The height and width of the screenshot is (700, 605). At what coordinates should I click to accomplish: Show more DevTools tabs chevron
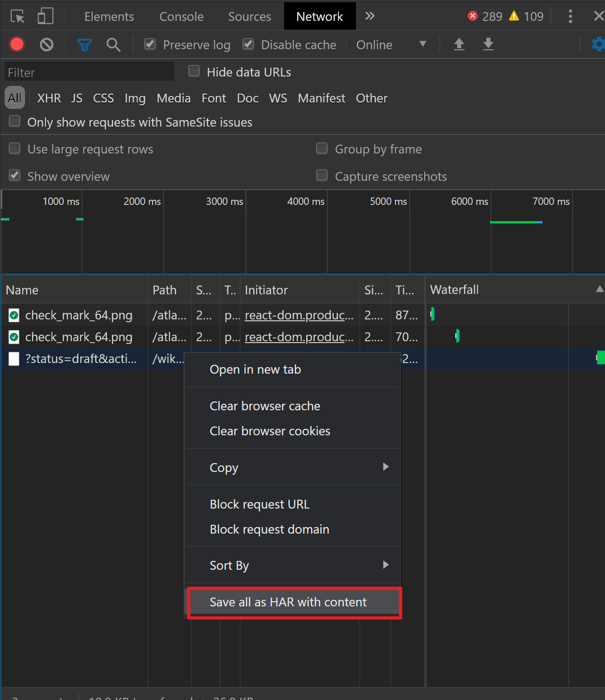click(369, 16)
